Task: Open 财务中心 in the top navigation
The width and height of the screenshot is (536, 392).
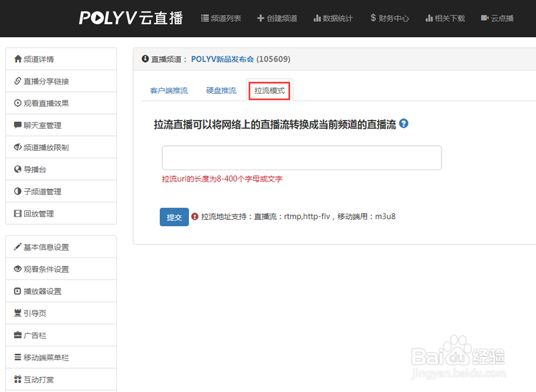Action: (389, 18)
